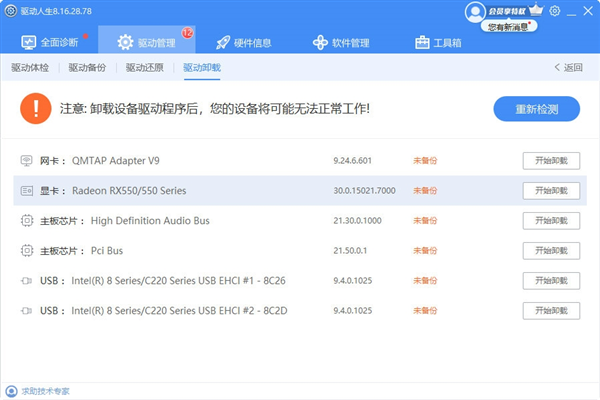Open the 全面诊断 tab

point(50,42)
